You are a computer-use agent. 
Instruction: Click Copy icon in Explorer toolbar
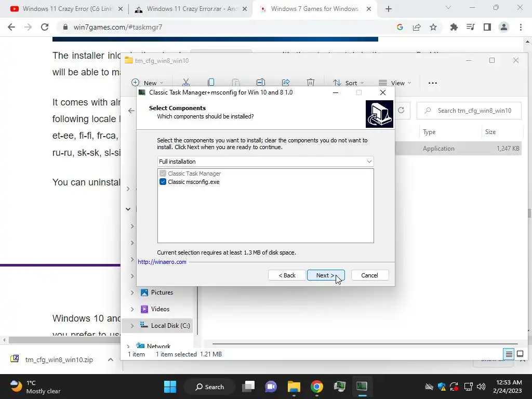click(x=211, y=83)
